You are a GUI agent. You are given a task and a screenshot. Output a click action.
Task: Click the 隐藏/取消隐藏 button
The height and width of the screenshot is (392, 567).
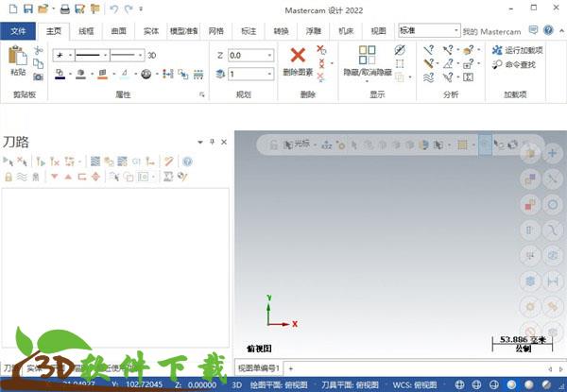pyautogui.click(x=368, y=62)
